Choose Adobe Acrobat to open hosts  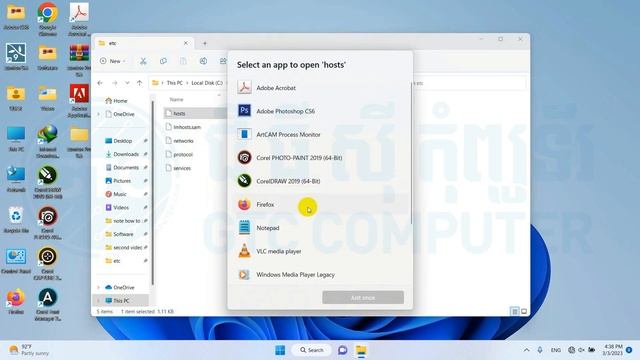[x=320, y=88]
